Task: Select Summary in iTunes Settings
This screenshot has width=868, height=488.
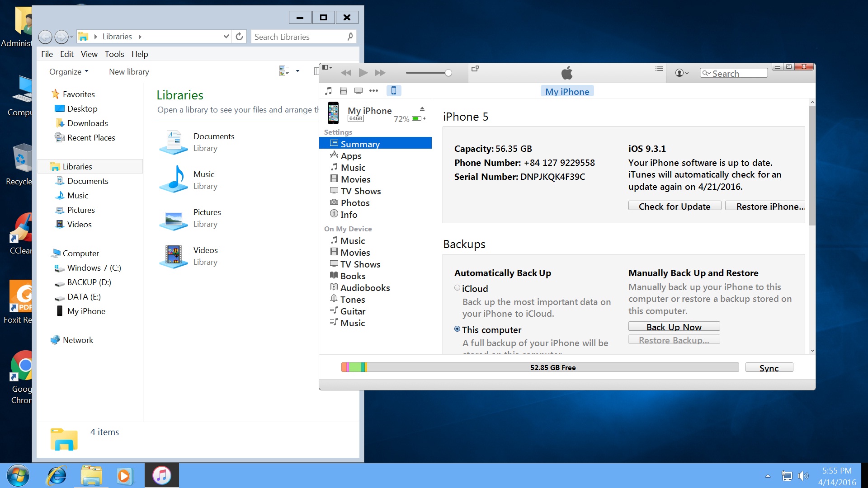Action: (375, 144)
